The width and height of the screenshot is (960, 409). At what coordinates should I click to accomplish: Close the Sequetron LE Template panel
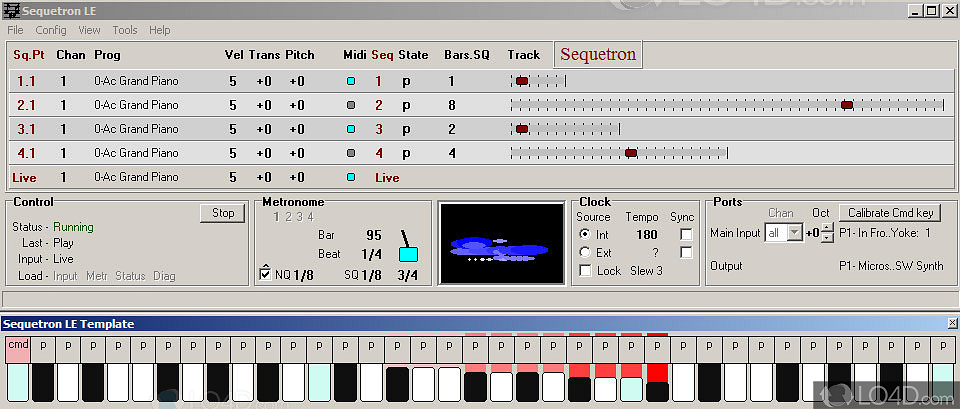953,323
